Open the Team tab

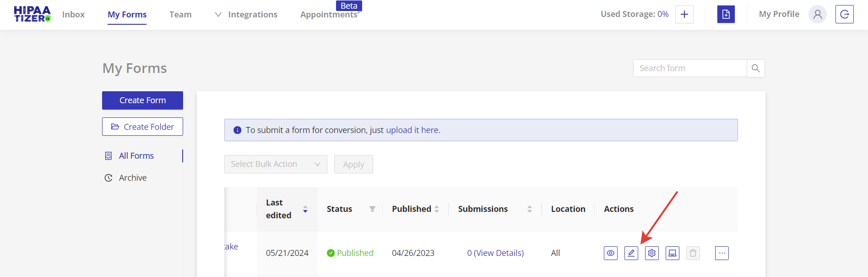[180, 15]
